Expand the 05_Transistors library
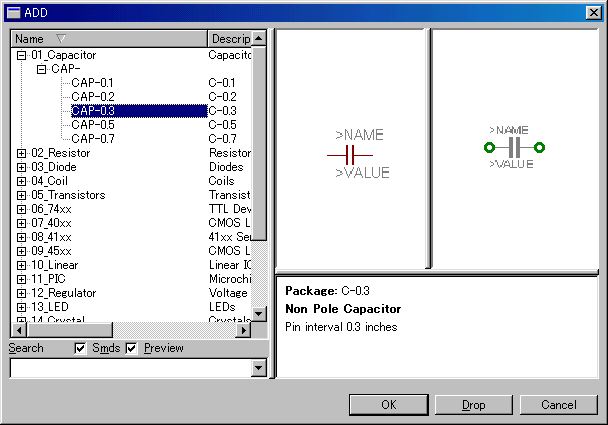Image resolution: width=608 pixels, height=425 pixels. (x=22, y=195)
